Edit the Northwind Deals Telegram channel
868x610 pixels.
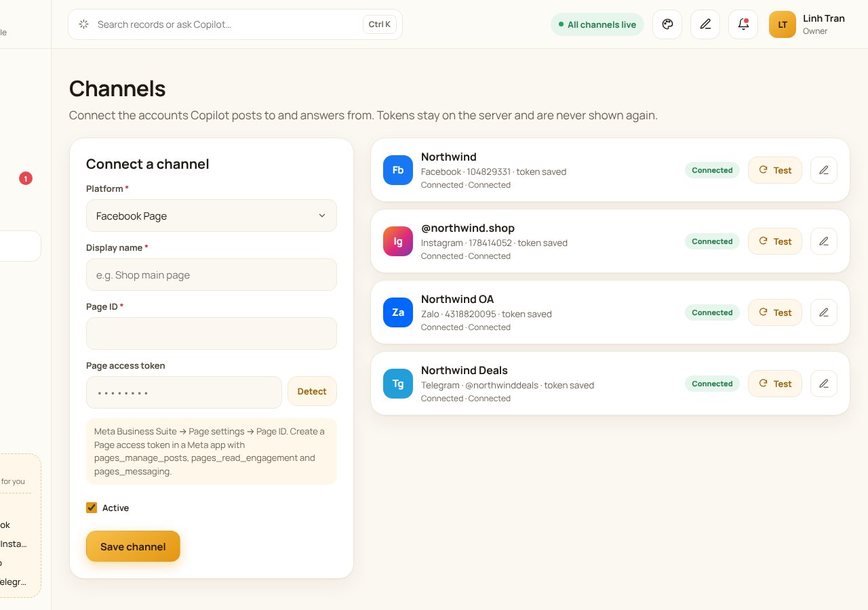(824, 384)
